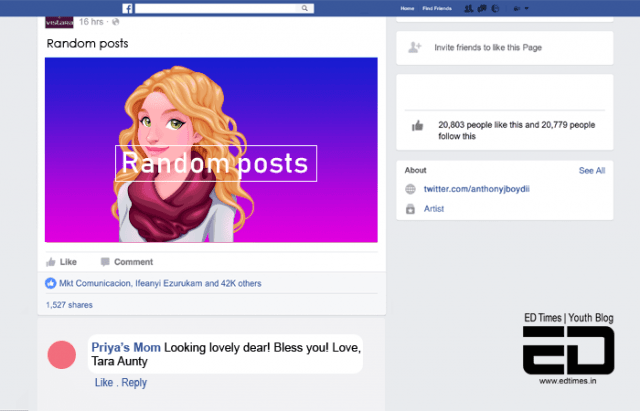Click the thumbs-up icon beside page likes count
Image resolution: width=640 pixels, height=411 pixels.
417,126
